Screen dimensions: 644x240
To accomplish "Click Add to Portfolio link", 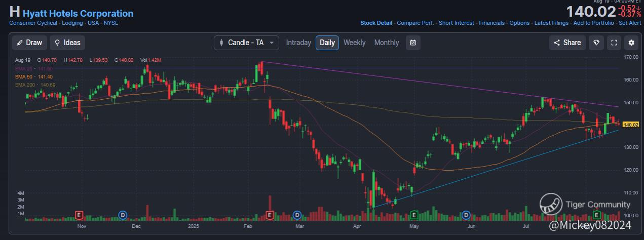I will coord(594,23).
